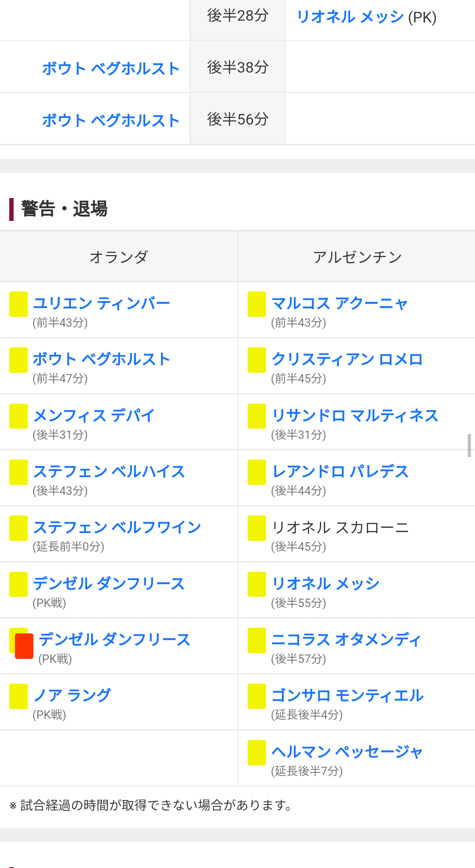
Task: Click yellow card icon beside ニコラス オタメンディ
Action: [x=257, y=640]
